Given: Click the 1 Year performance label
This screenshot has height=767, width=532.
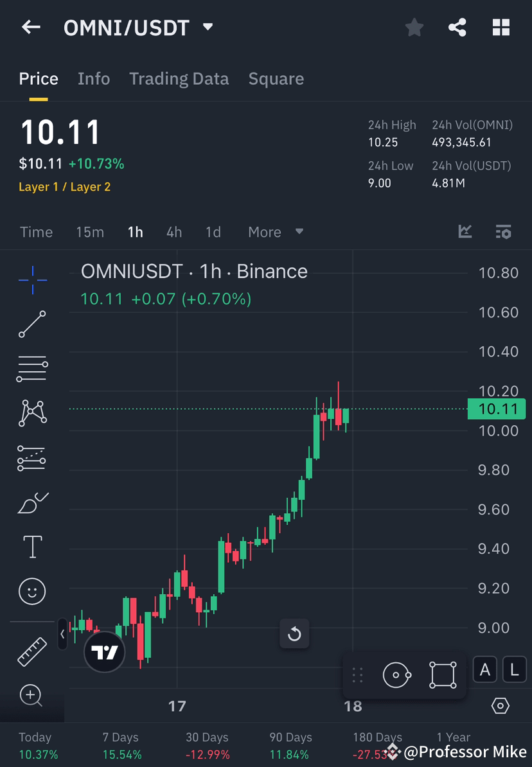Looking at the screenshot, I should click(453, 737).
